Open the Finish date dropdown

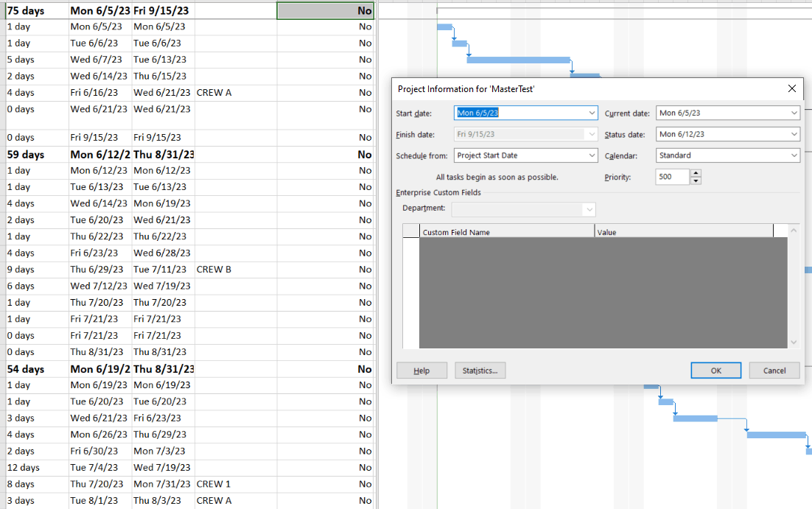pos(591,133)
